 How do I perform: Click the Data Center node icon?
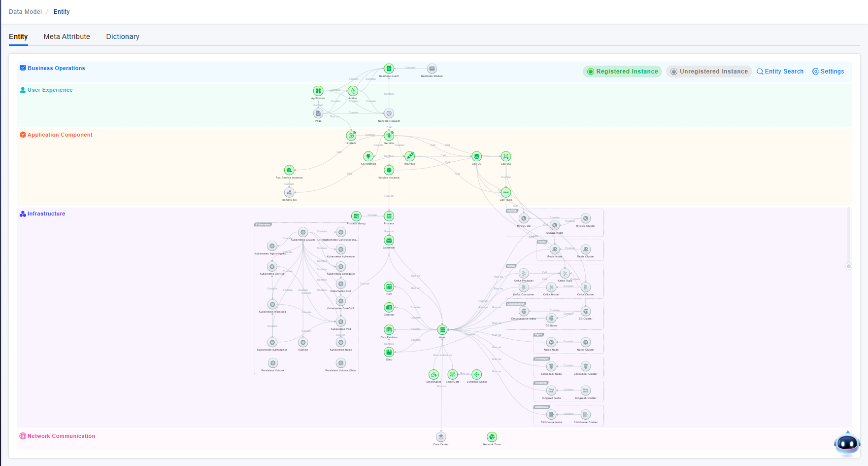coord(441,437)
